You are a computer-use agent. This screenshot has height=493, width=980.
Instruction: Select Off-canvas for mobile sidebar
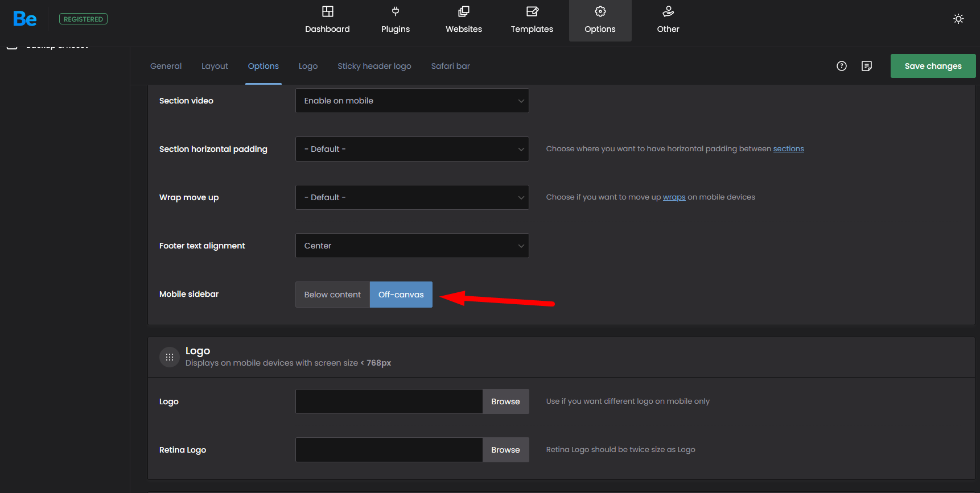(x=401, y=295)
